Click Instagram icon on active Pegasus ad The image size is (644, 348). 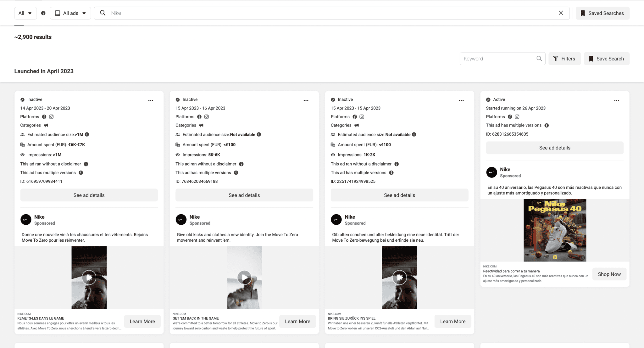(517, 117)
